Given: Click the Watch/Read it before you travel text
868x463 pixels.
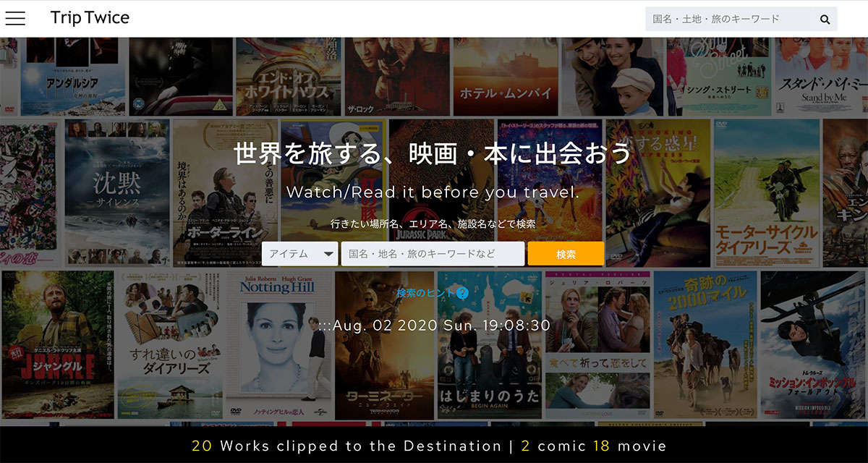Looking at the screenshot, I should click(x=433, y=192).
